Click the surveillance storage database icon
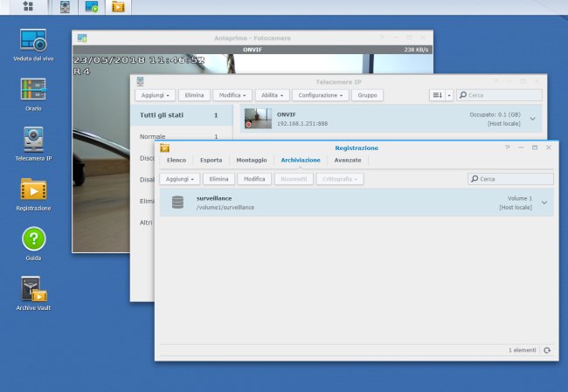 click(178, 203)
